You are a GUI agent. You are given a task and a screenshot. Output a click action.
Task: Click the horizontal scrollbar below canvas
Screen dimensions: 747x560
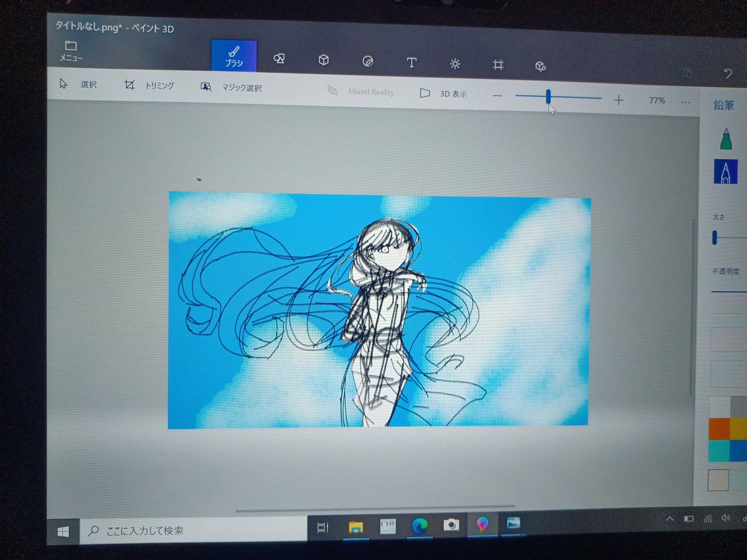coord(375,509)
